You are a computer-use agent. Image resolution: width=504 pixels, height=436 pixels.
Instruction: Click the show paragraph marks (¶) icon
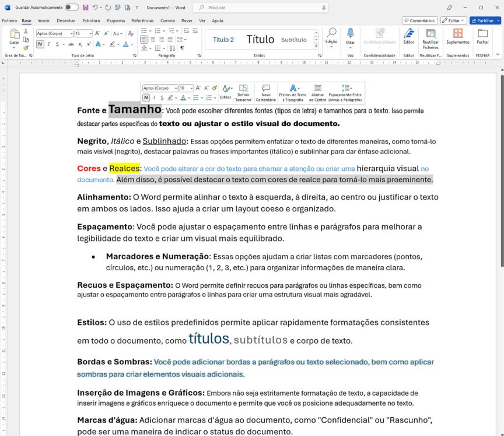(x=182, y=48)
